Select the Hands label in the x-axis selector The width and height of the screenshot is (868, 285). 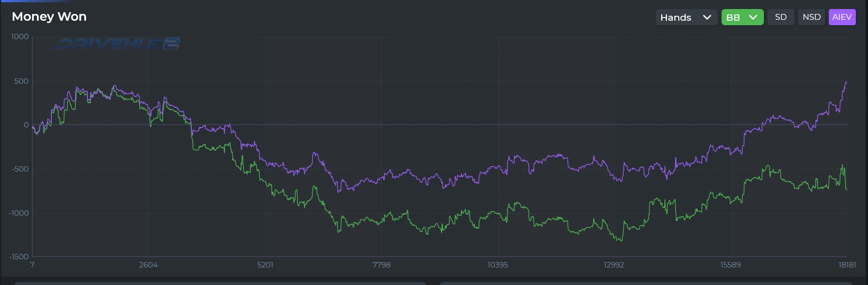676,17
